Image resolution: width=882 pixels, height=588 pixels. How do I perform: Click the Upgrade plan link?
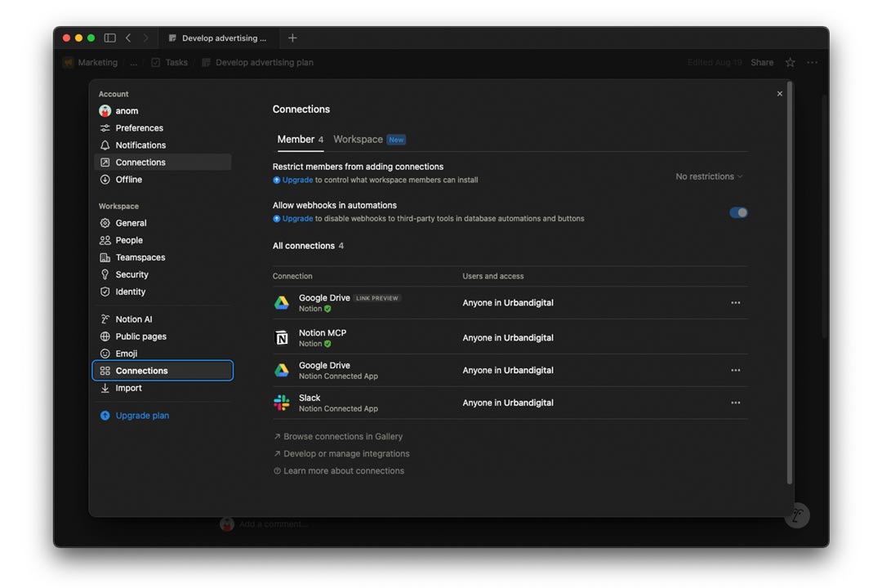point(142,415)
